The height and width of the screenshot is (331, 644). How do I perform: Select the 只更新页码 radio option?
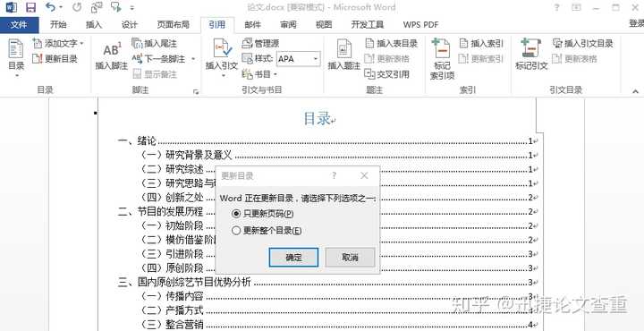click(263, 214)
